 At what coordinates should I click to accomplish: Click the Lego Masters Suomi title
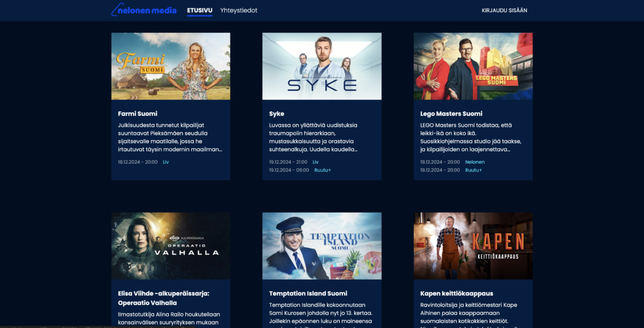click(451, 114)
